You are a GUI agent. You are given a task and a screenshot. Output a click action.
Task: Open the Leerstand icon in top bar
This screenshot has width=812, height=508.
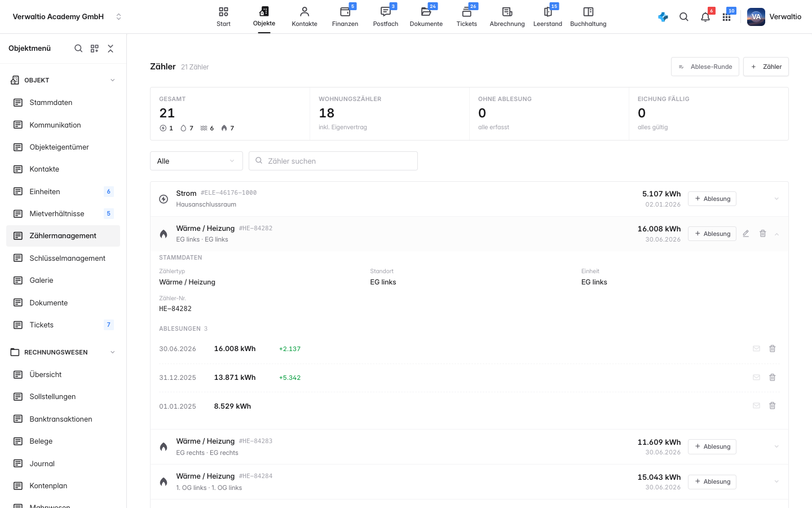coord(548,12)
